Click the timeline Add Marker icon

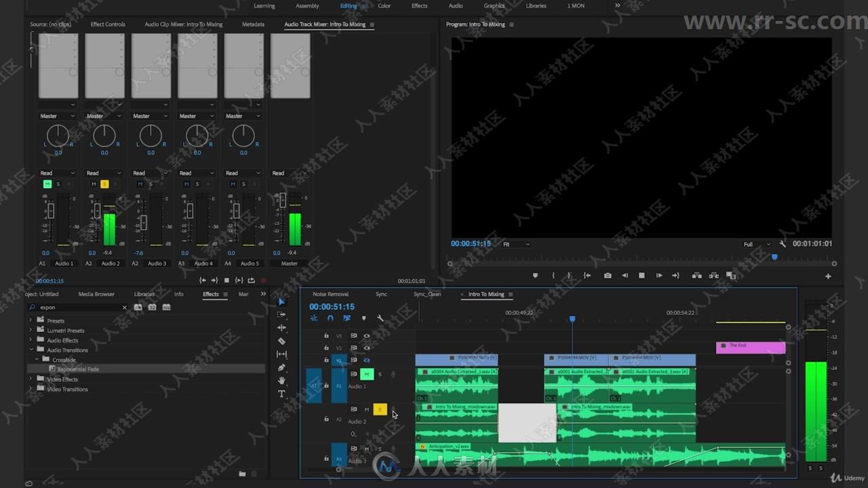[363, 318]
